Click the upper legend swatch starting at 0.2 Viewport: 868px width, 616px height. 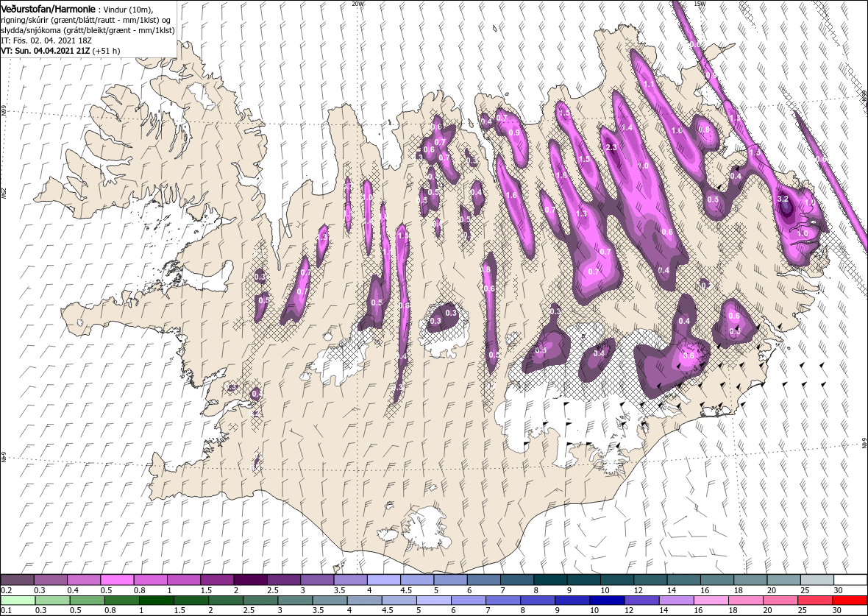(17, 580)
